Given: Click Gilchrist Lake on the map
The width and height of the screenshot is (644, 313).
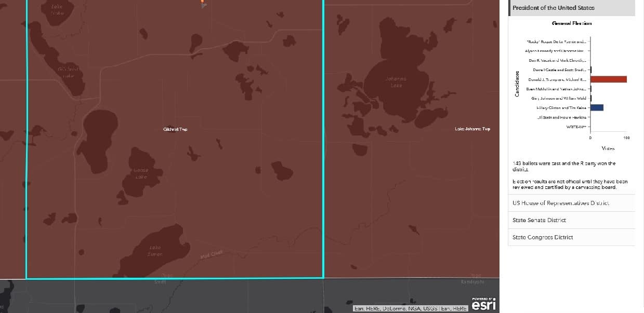Looking at the screenshot, I should (68, 73).
